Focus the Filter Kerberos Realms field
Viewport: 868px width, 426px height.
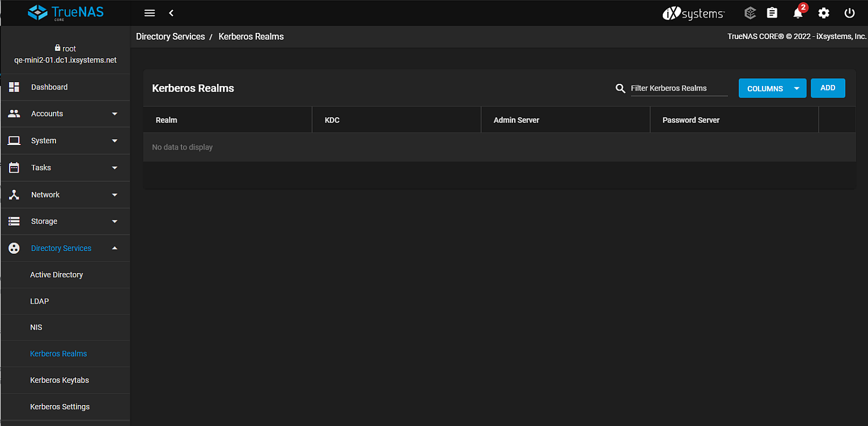(679, 88)
